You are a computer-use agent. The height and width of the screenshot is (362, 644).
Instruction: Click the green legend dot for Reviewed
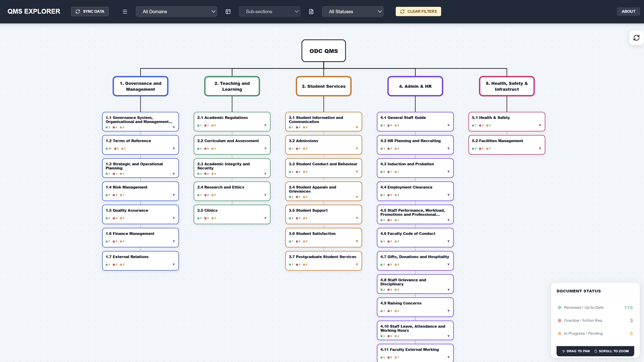559,307
